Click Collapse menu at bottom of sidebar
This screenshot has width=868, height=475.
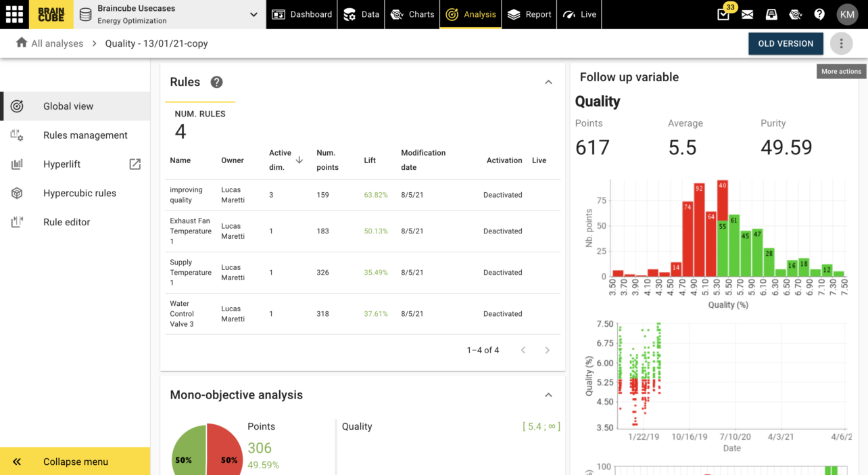tap(75, 461)
